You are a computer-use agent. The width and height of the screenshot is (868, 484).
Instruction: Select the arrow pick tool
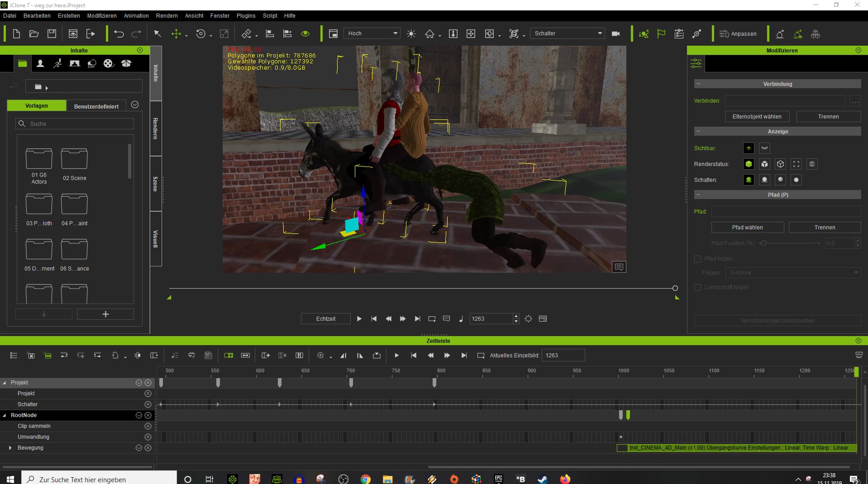(x=157, y=34)
